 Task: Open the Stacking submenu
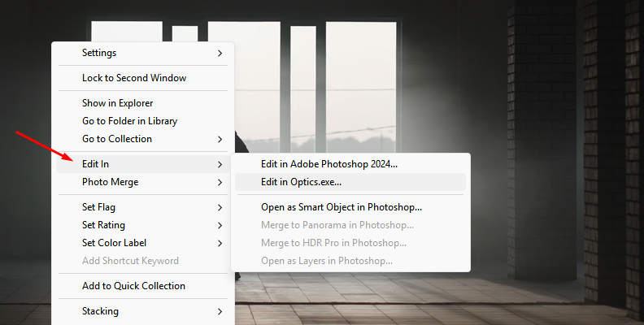tap(142, 311)
